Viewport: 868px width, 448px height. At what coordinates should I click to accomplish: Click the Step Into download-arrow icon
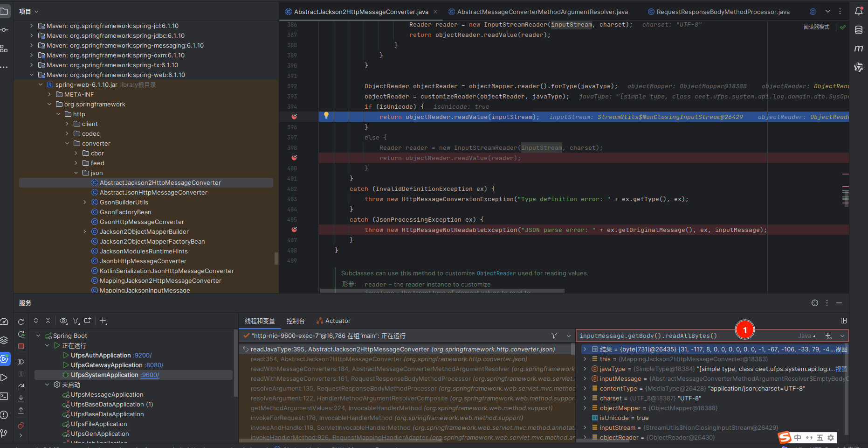pyautogui.click(x=21, y=398)
